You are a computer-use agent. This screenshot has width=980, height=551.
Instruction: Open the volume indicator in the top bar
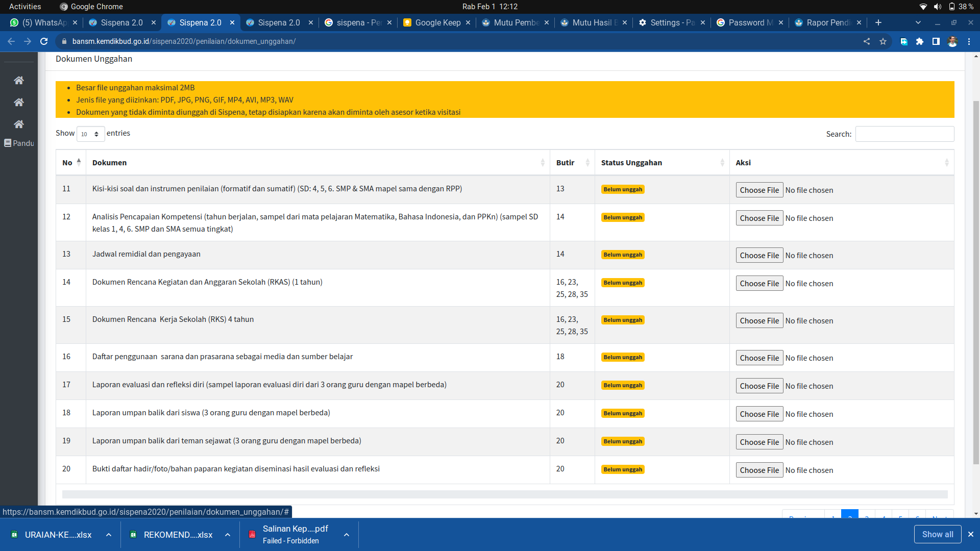point(938,7)
